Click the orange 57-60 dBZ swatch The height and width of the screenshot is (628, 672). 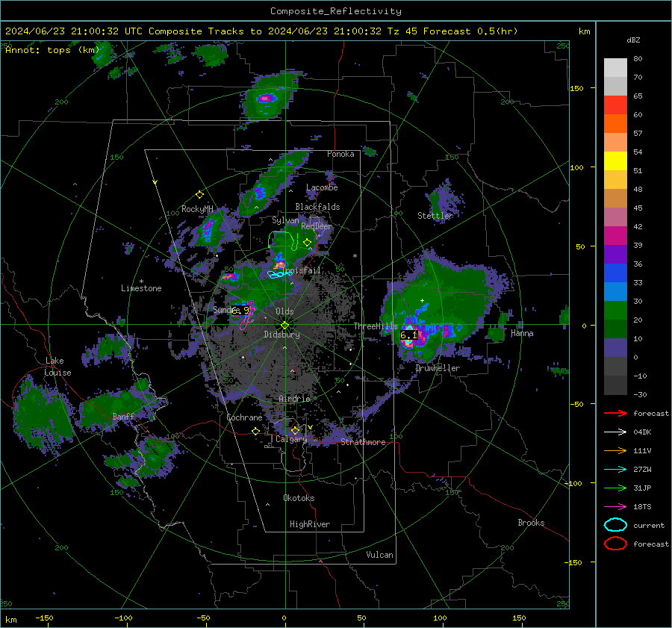click(x=615, y=123)
